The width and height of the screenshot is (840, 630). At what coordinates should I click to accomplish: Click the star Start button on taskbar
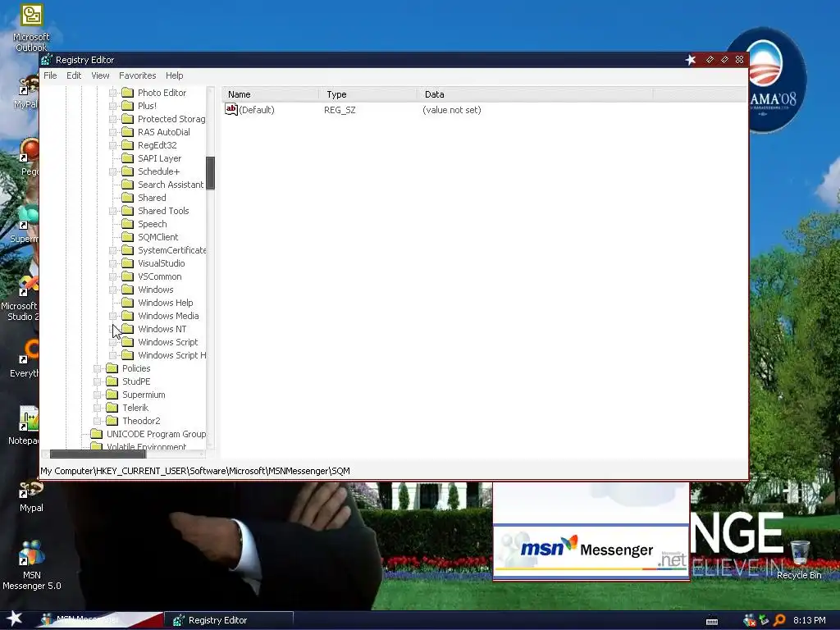[14, 619]
